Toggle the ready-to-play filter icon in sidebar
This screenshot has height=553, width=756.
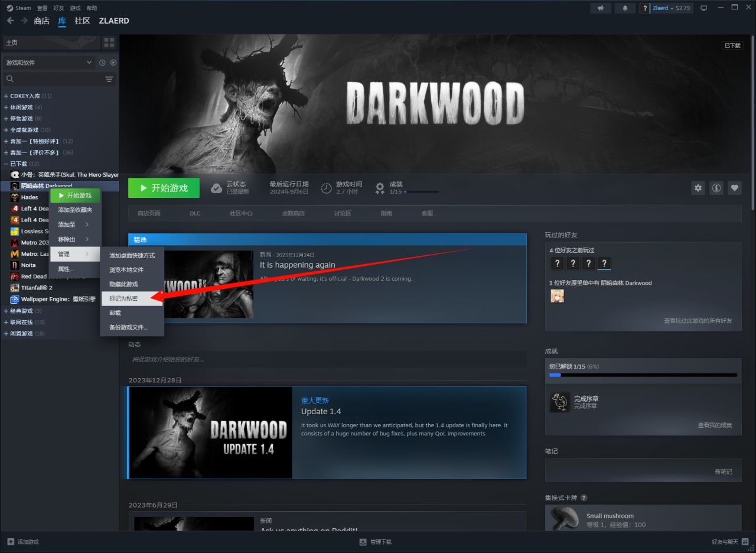coord(113,63)
